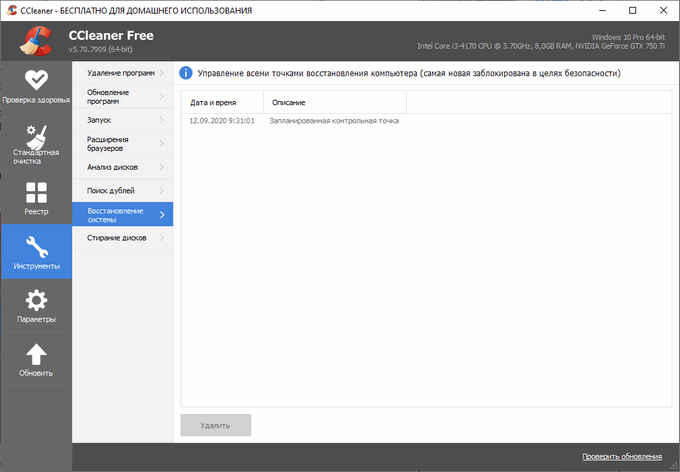Click the Удалить button

pyautogui.click(x=216, y=425)
